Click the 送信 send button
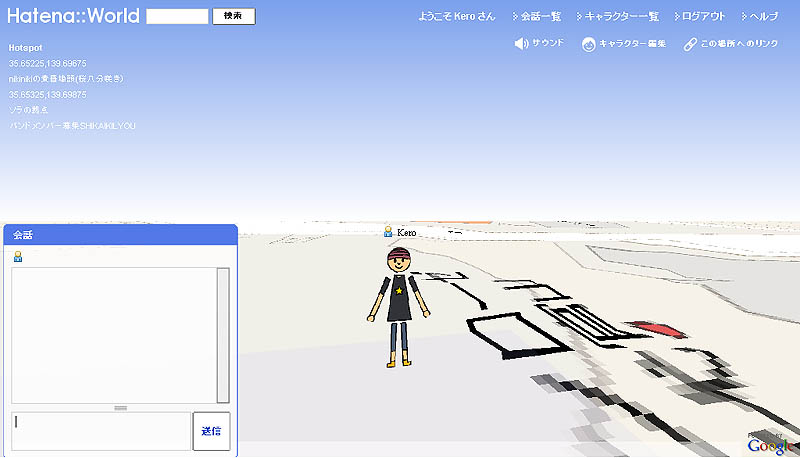Viewport: 800px width, 458px height. click(x=211, y=431)
